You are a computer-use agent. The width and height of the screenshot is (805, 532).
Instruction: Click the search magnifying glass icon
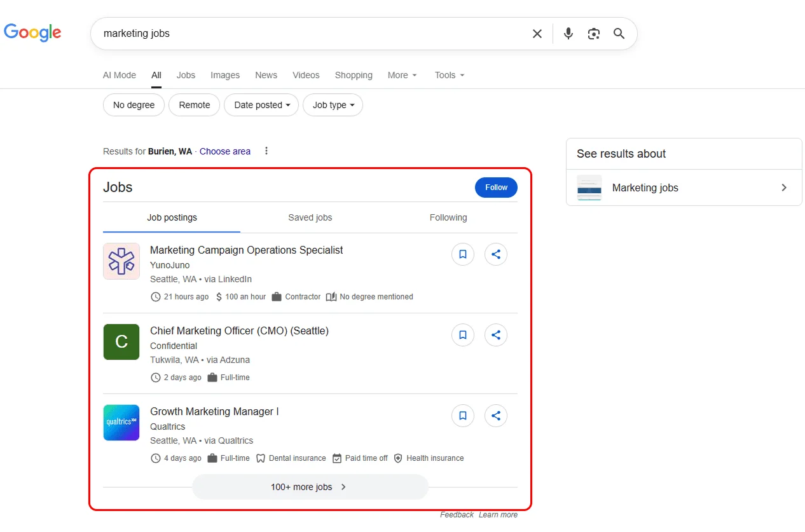click(619, 33)
